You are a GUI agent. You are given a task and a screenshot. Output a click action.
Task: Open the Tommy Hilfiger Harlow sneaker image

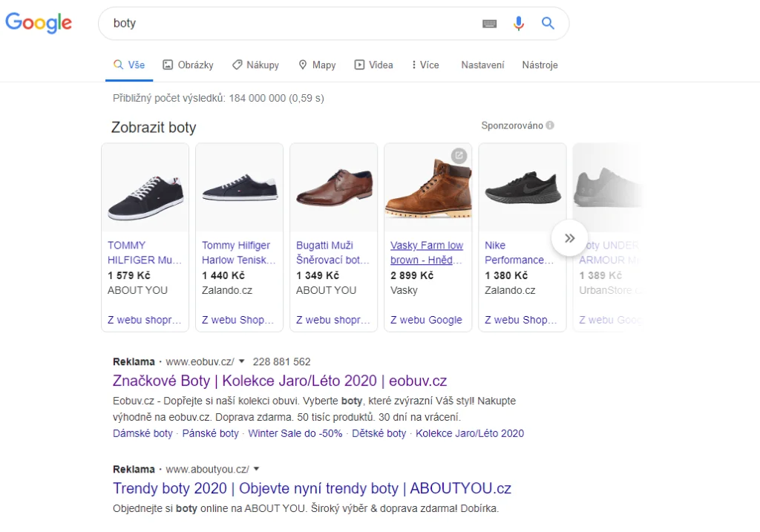pyautogui.click(x=239, y=188)
